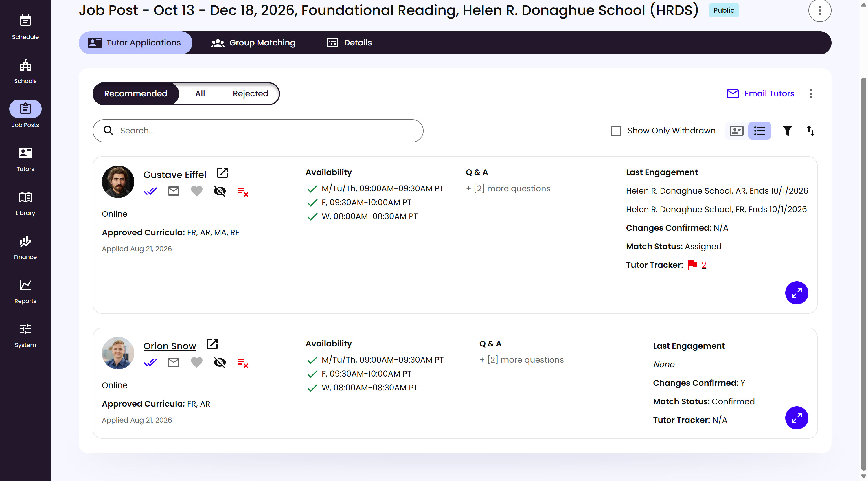868x481 pixels.
Task: Show All applicants
Action: point(200,94)
